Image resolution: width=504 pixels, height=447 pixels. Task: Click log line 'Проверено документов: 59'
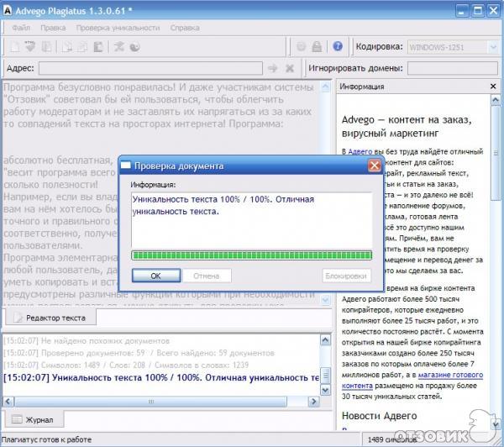coord(139,353)
